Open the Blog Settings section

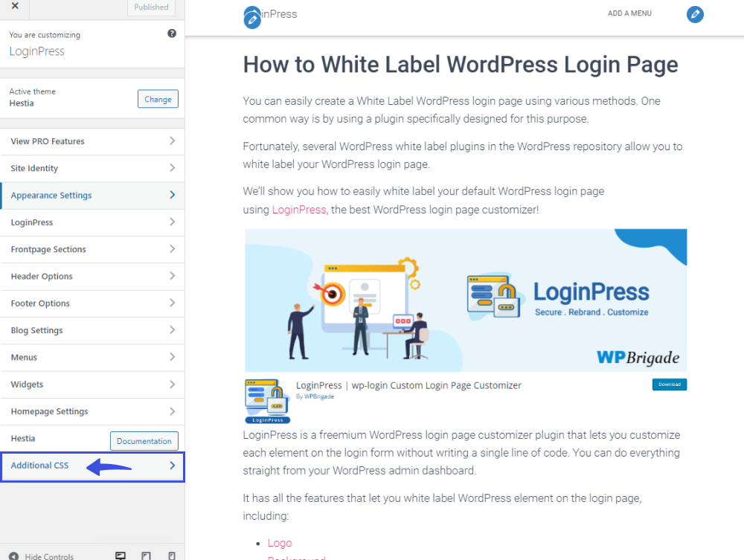click(92, 330)
